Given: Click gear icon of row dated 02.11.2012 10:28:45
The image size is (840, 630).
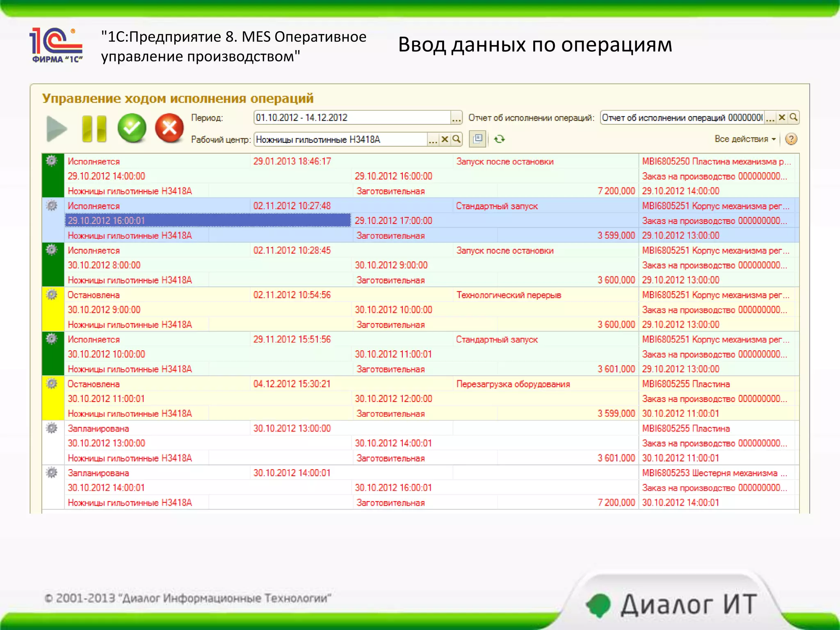Looking at the screenshot, I should point(52,250).
